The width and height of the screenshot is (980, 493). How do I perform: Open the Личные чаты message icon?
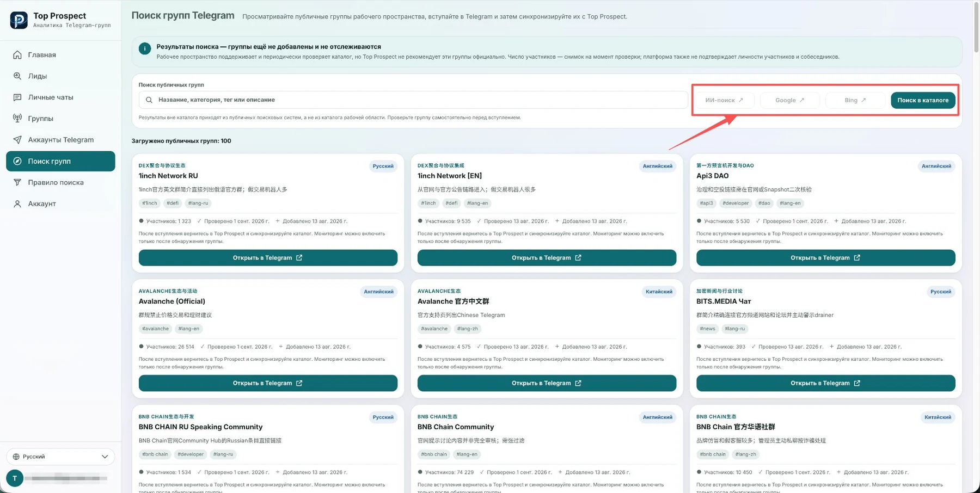17,97
